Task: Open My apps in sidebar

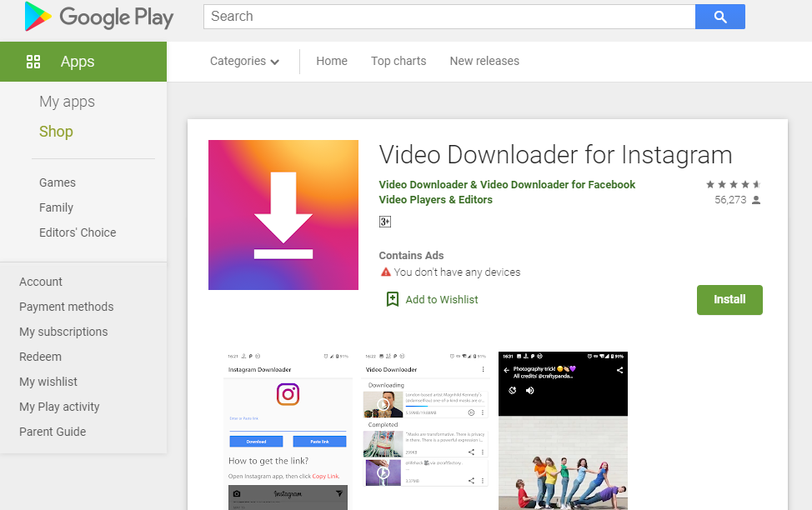Action: point(67,102)
